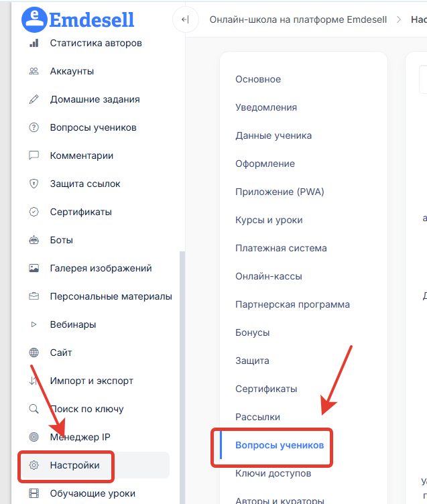Click the Домашние задания pencil icon

(x=34, y=100)
